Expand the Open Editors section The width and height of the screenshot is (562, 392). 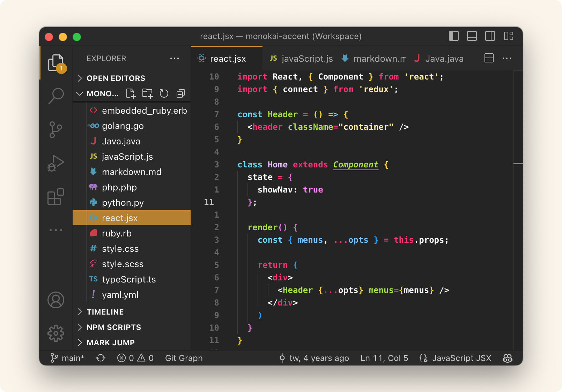click(x=132, y=78)
